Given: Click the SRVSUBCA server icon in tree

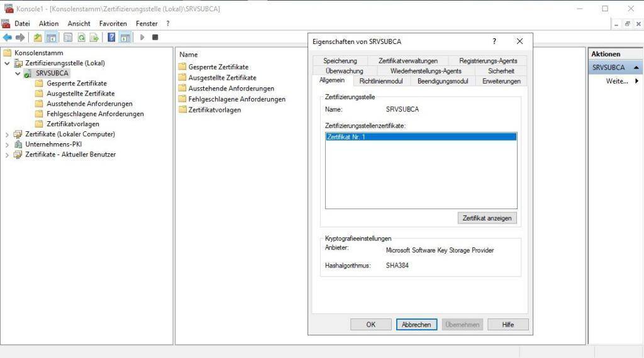Looking at the screenshot, I should 28,73.
